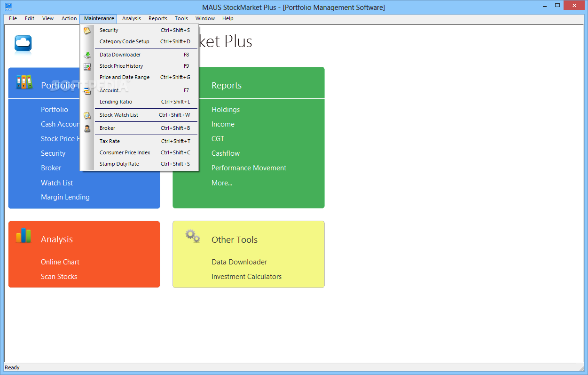Image resolution: width=588 pixels, height=375 pixels.
Task: Click the Reports panel heading
Action: click(x=227, y=86)
